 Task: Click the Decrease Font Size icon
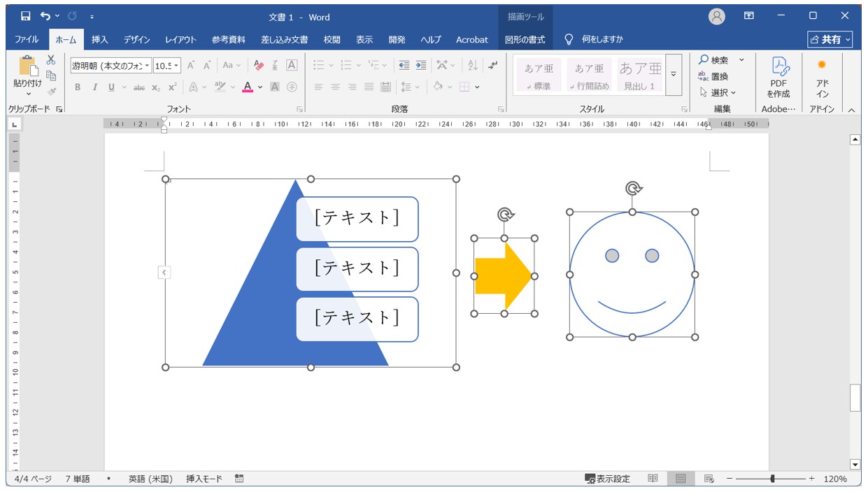tap(207, 66)
